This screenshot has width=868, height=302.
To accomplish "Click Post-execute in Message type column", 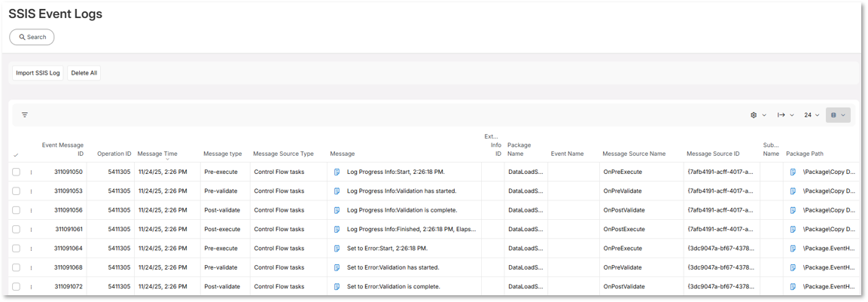I will (222, 230).
